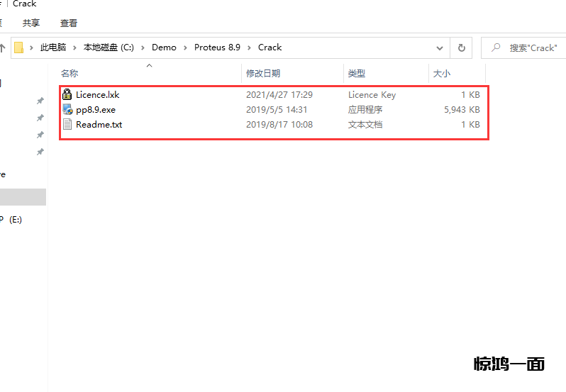
Task: Sort files by the 名称 column header
Action: (x=70, y=74)
